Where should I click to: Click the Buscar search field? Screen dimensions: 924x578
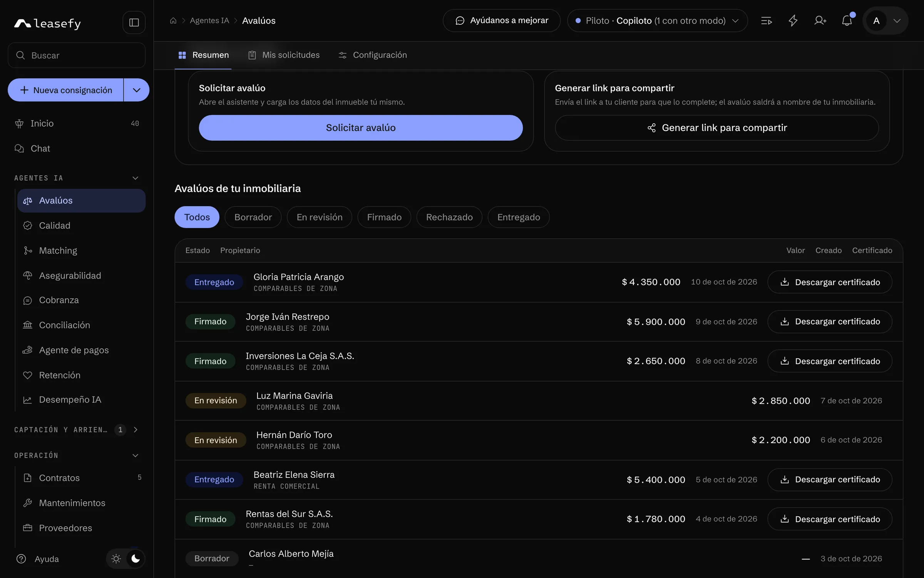77,55
